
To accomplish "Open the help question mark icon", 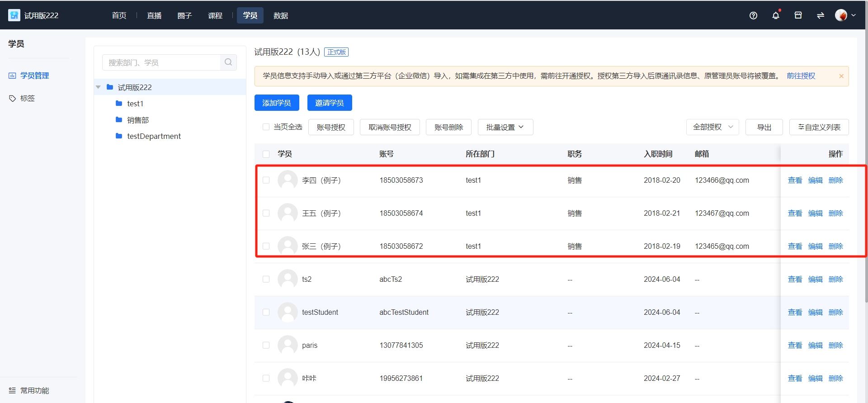I will click(753, 15).
